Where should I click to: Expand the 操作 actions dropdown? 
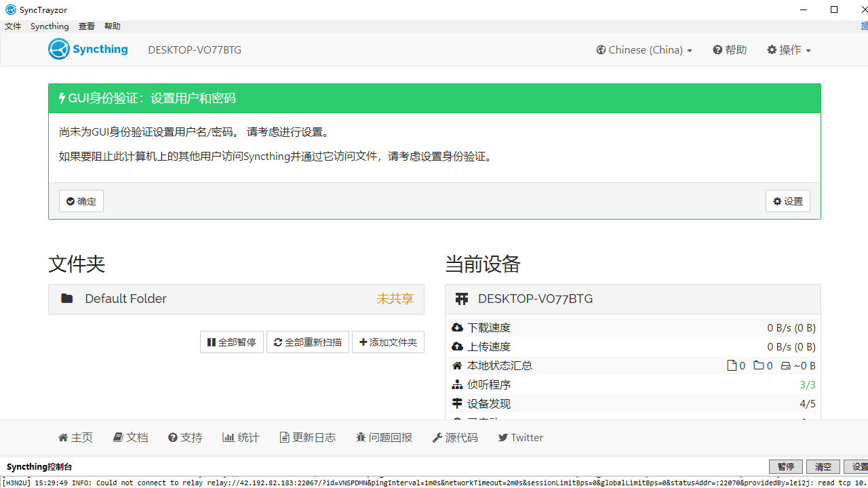pyautogui.click(x=789, y=50)
